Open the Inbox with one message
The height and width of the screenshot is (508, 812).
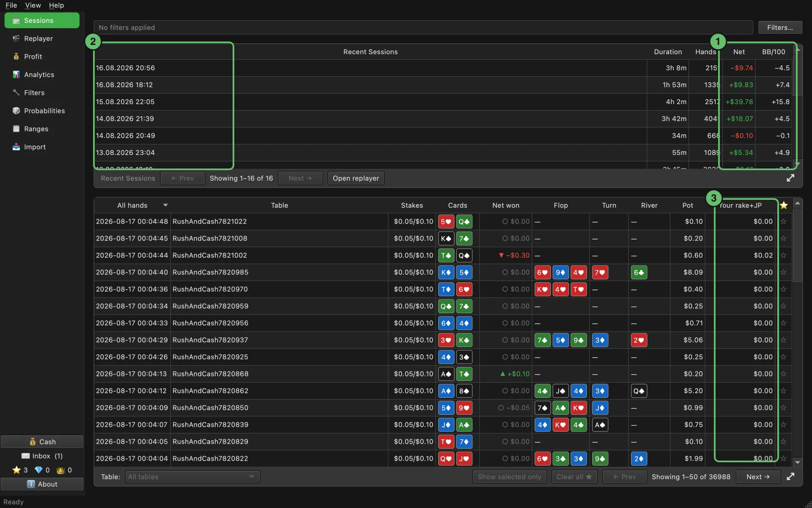coord(42,456)
